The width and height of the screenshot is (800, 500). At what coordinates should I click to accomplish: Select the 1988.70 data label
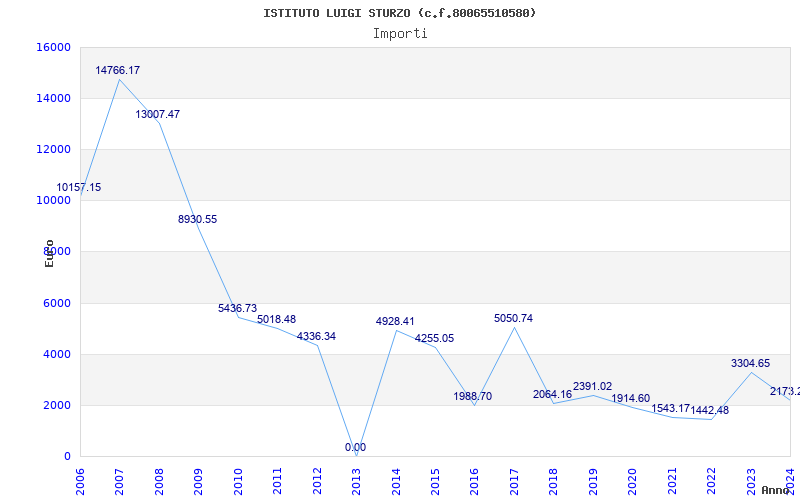click(x=472, y=396)
